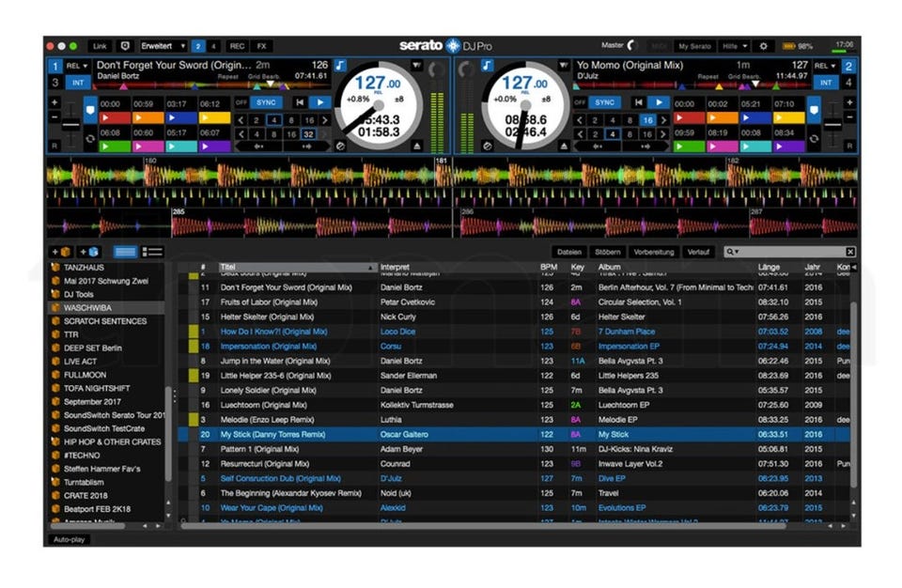The width and height of the screenshot is (902, 588).
Task: Switch library to waveform grid view
Action: 125,252
